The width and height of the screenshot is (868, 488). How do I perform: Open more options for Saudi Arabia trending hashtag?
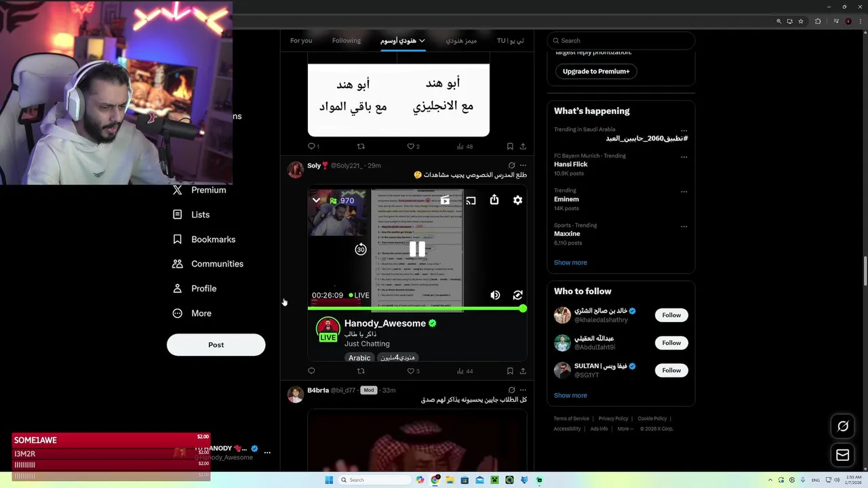684,130
